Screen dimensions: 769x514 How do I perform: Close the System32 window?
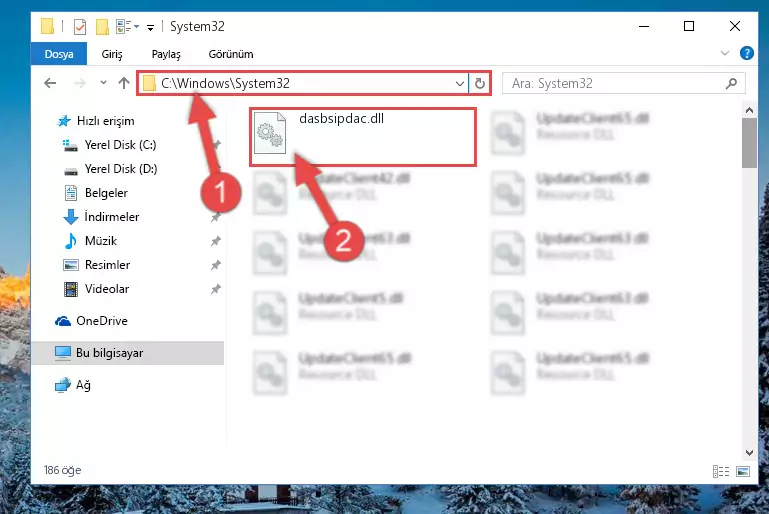pos(734,26)
